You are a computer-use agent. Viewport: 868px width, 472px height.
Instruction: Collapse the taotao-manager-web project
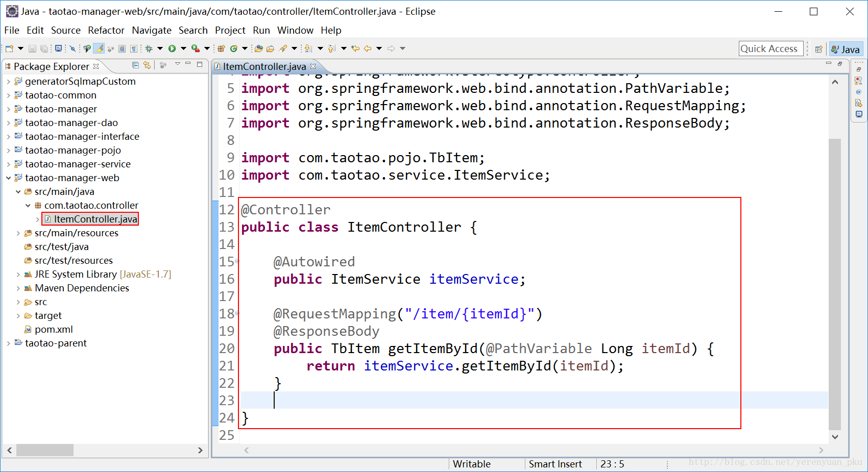[x=9, y=178]
